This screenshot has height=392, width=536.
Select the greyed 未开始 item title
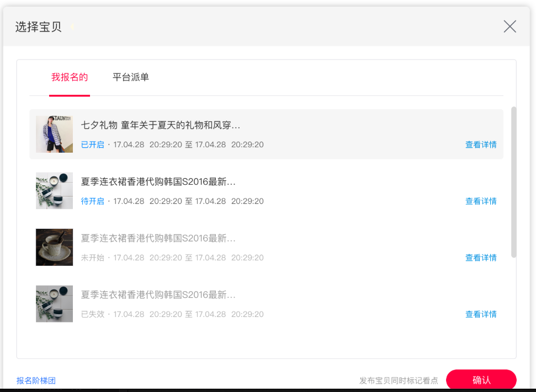tap(158, 238)
